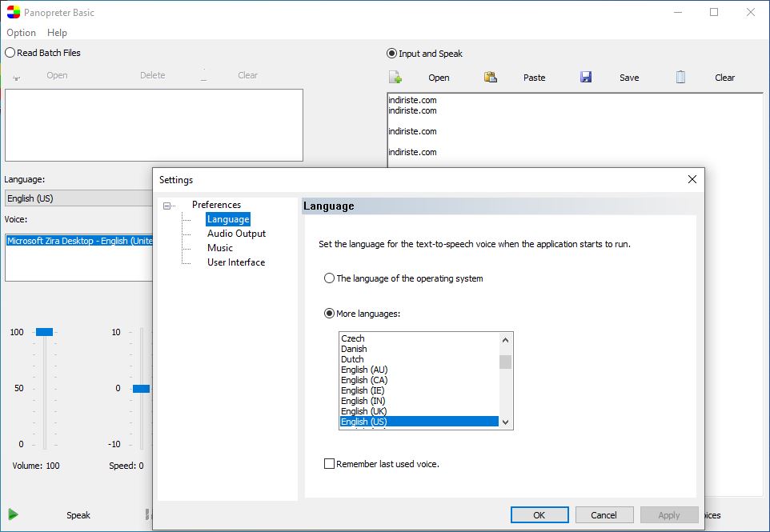Click the Open label beside Paste
Image resolution: width=770 pixels, height=532 pixels.
439,78
